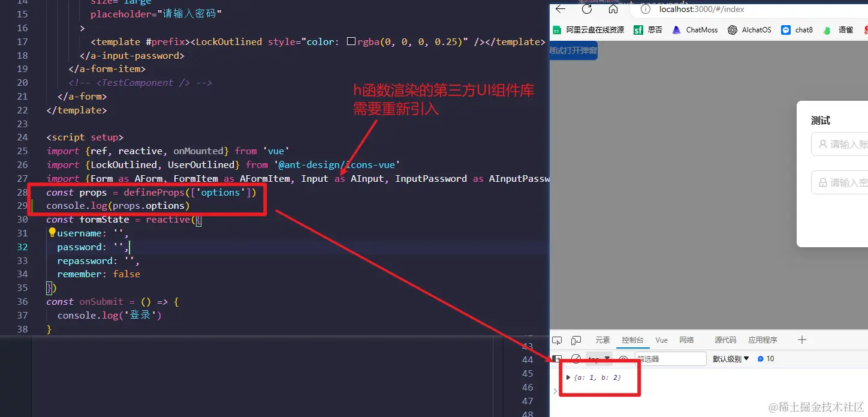
Task: Open the 默认级别 log level dropdown
Action: coord(731,359)
